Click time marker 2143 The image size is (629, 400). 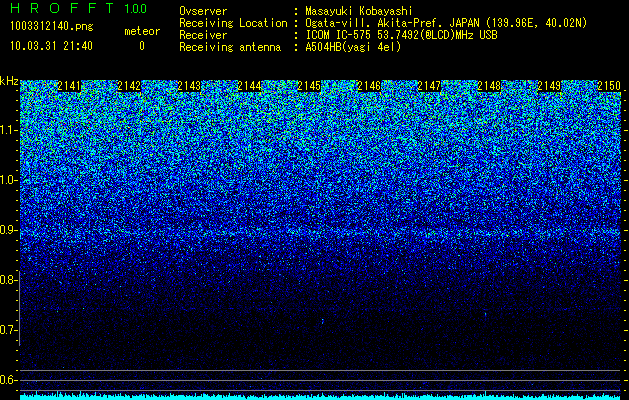(x=189, y=86)
